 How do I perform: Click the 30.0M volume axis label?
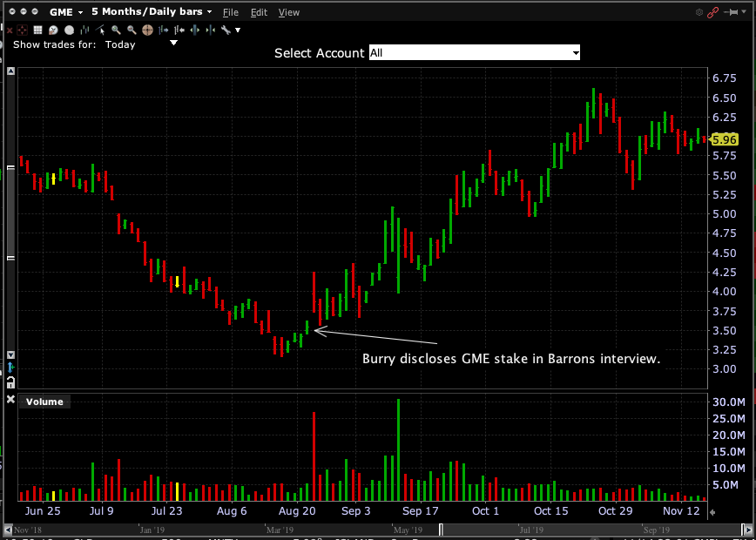(x=728, y=402)
